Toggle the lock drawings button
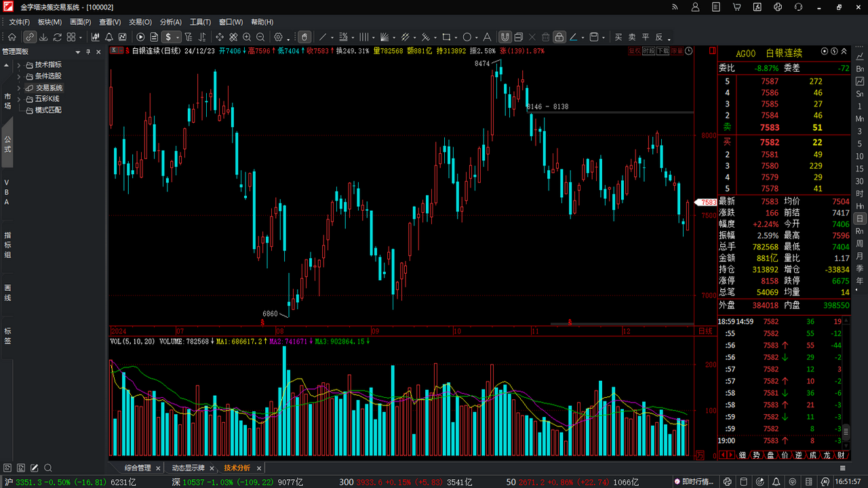 point(559,37)
